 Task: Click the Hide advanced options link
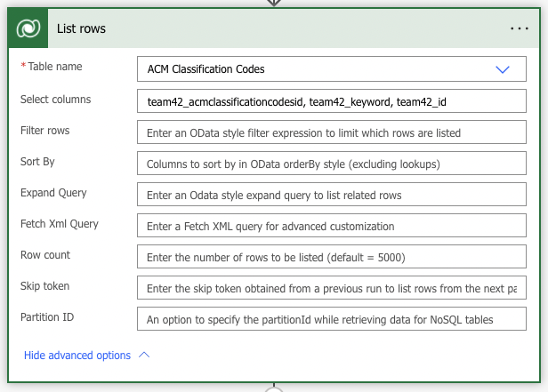point(77,355)
